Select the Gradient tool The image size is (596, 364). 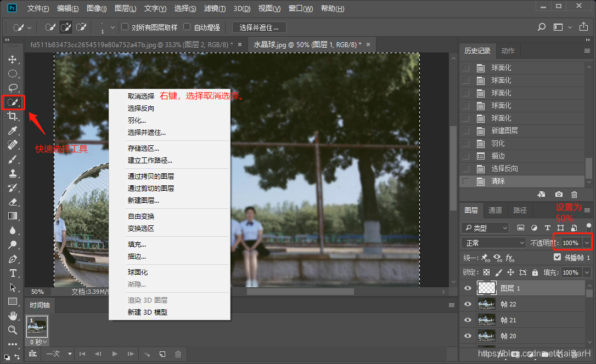click(x=13, y=216)
